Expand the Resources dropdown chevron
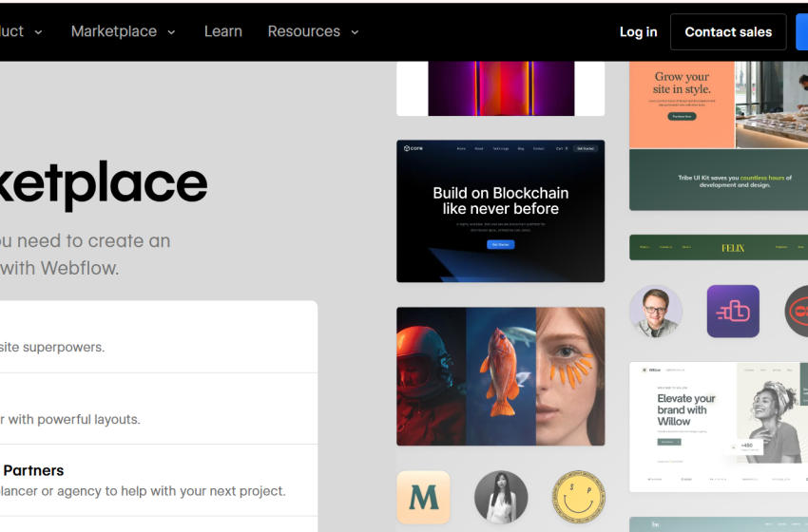This screenshot has height=532, width=808. pos(356,32)
